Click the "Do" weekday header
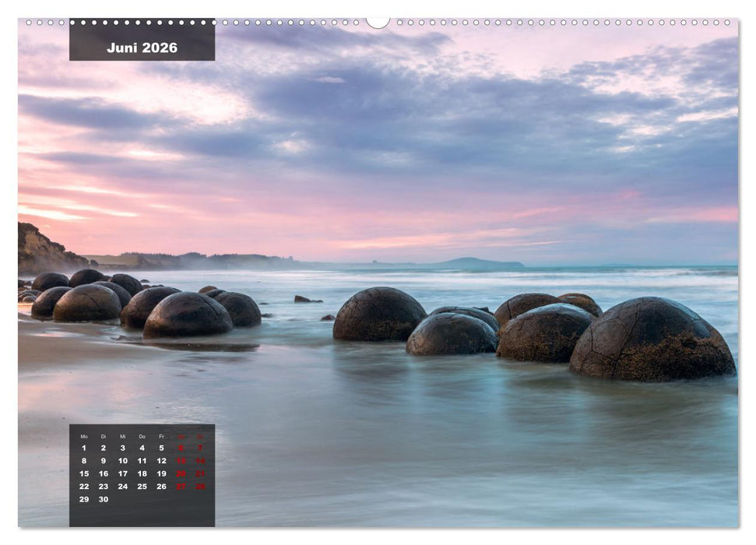Image resolution: width=756 pixels, height=545 pixels. [x=142, y=436]
